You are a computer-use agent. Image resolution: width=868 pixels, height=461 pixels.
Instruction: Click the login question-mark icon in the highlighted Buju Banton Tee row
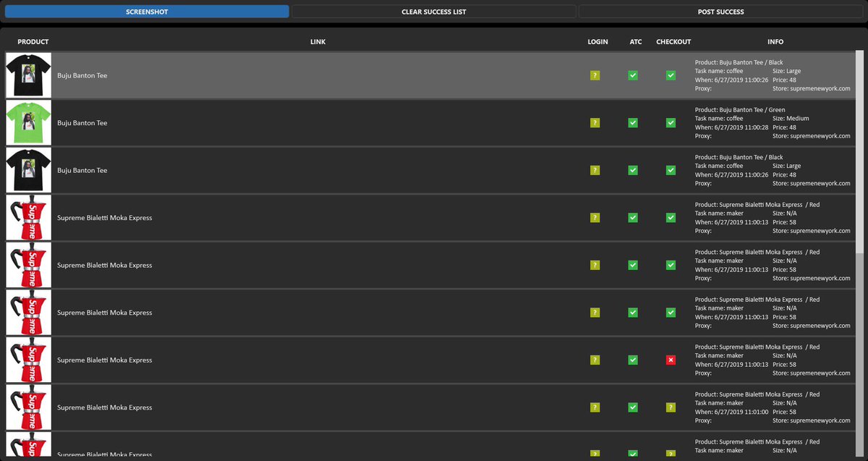(x=595, y=75)
